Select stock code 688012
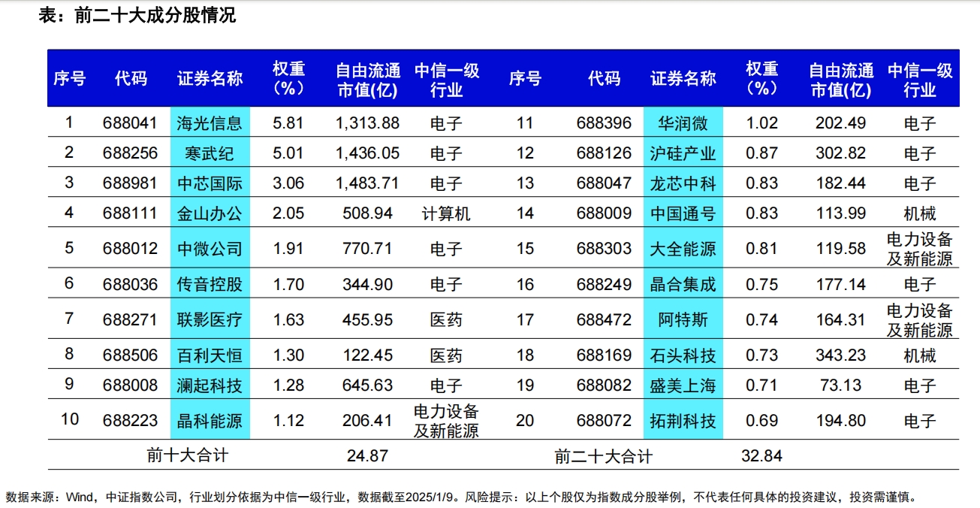This screenshot has width=980, height=508. pyautogui.click(x=131, y=249)
